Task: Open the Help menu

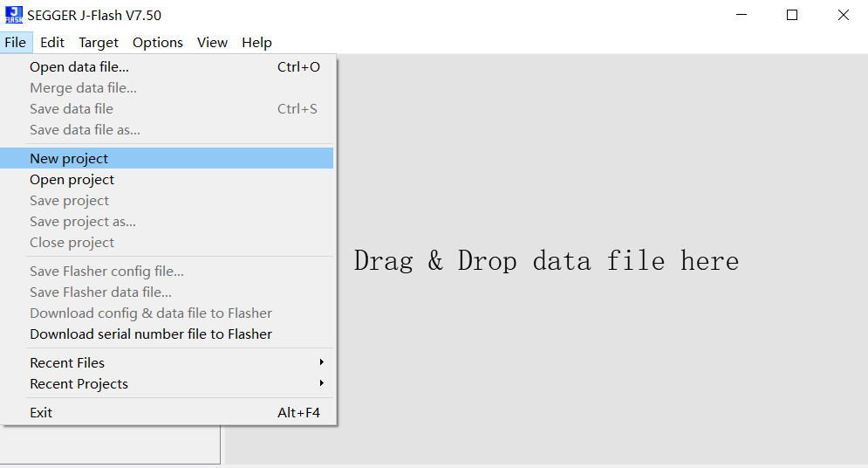Action: 256,43
